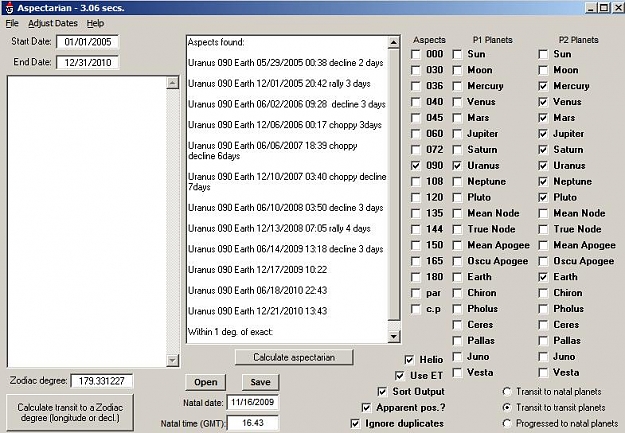This screenshot has width=625, height=433.
Task: Check Moon under P1 Planets
Action: (457, 70)
